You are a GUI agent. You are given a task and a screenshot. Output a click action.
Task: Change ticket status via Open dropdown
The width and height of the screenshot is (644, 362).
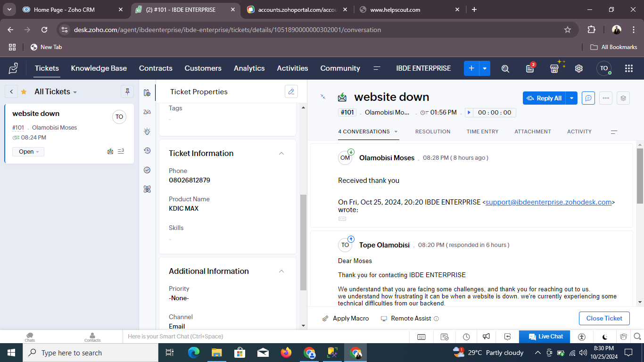coord(28,152)
